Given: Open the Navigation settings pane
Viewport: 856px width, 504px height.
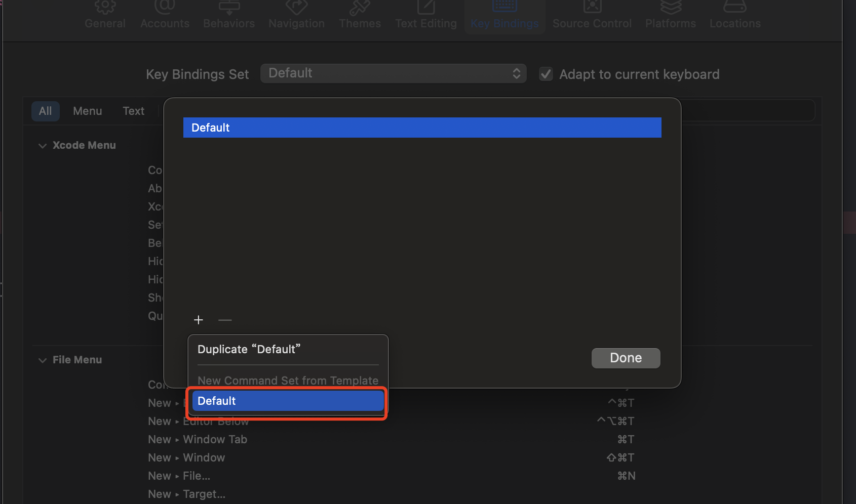Looking at the screenshot, I should click(297, 15).
